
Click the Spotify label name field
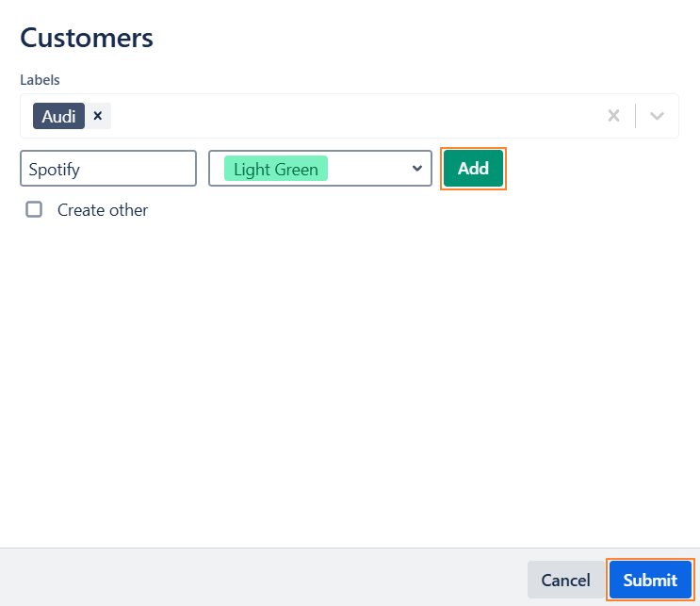click(x=107, y=169)
